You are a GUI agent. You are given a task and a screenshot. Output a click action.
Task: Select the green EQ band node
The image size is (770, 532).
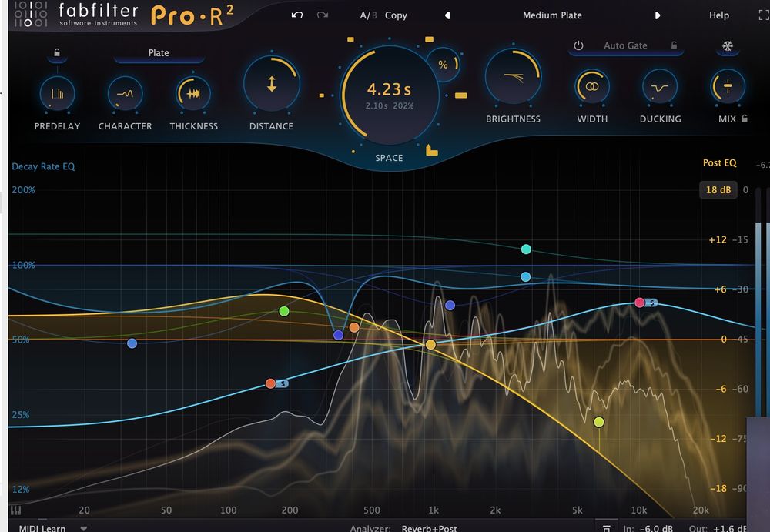click(x=284, y=311)
